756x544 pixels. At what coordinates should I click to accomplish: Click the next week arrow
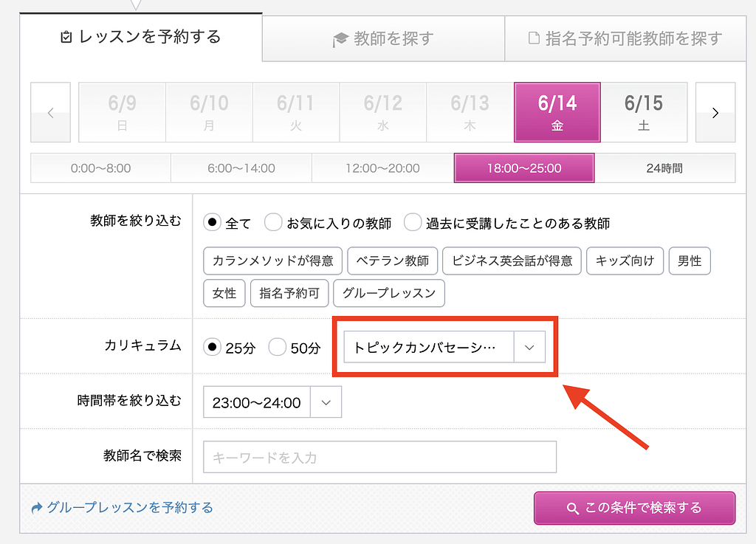(715, 112)
